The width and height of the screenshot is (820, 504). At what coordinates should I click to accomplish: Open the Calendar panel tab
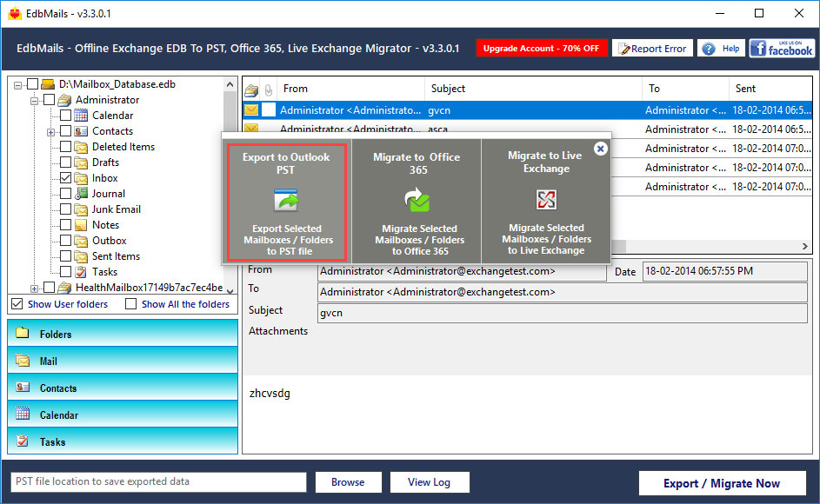(123, 414)
